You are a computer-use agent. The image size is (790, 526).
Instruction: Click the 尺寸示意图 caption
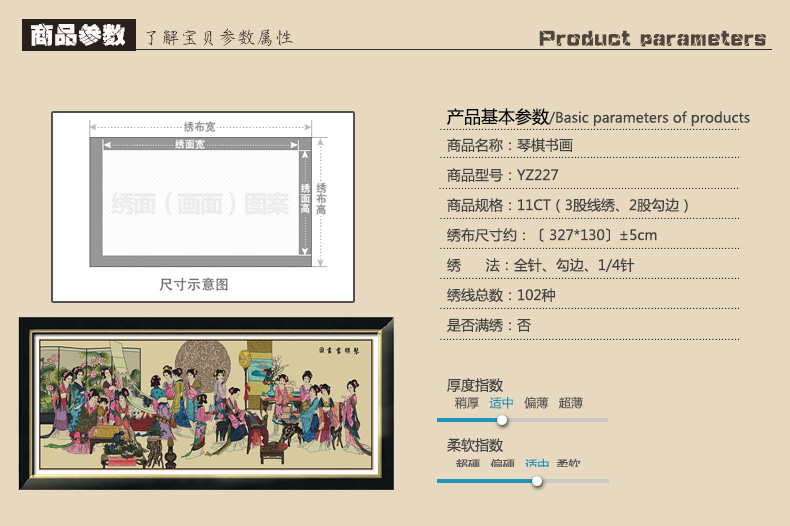coord(194,285)
